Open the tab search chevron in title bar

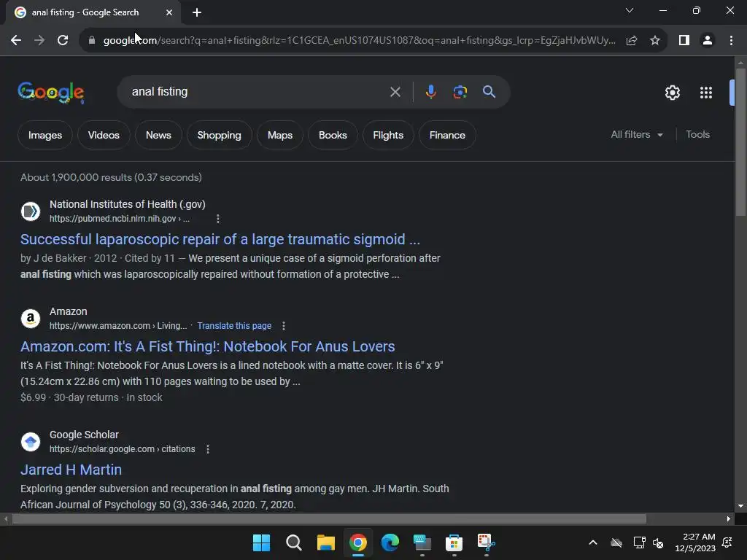(x=630, y=10)
